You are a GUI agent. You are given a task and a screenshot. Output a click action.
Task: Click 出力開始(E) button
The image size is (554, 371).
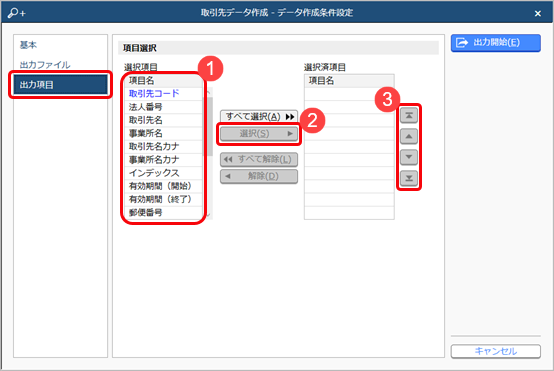pos(496,43)
